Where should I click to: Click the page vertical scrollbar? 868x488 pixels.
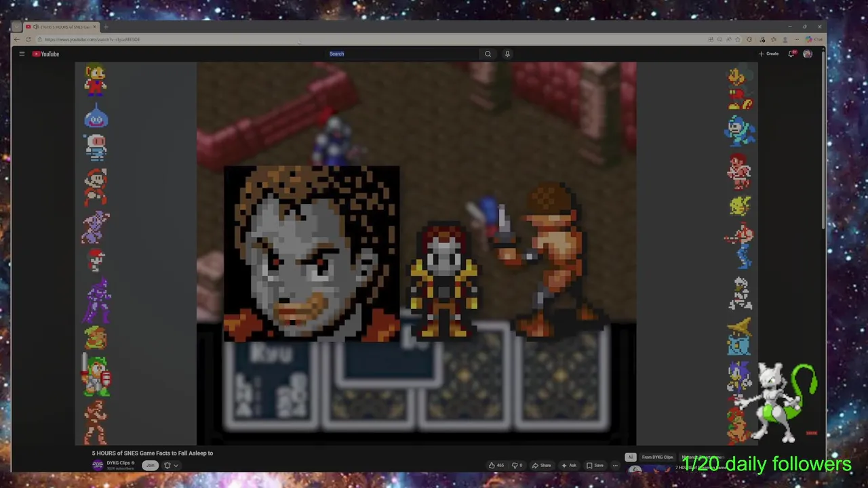[823, 139]
